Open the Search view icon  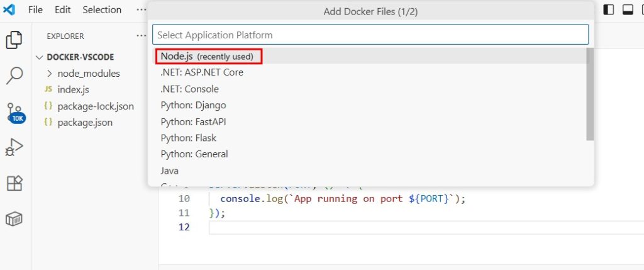pos(14,76)
